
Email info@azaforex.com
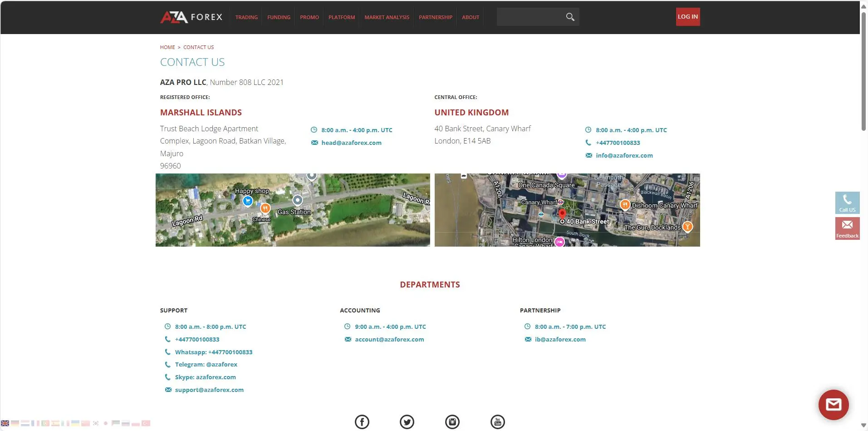pyautogui.click(x=624, y=155)
